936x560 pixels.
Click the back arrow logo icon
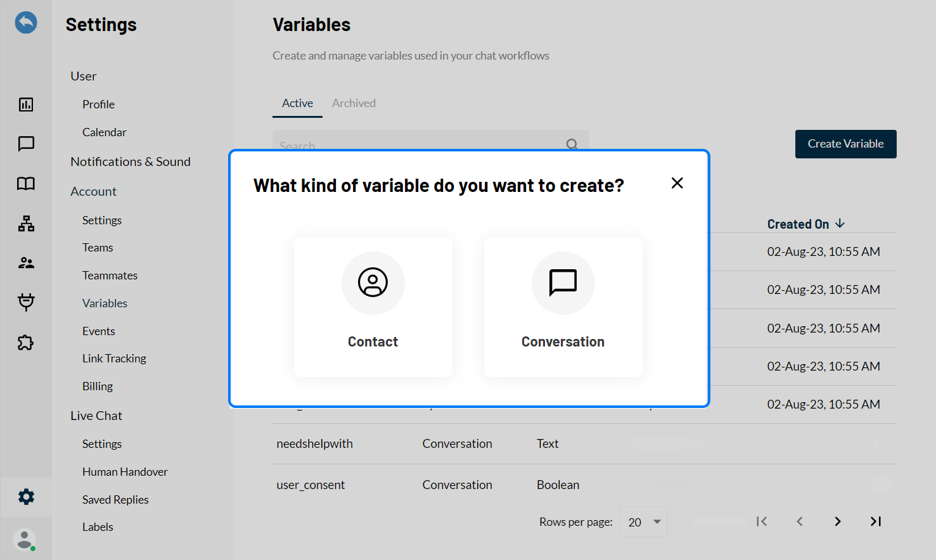26,23
